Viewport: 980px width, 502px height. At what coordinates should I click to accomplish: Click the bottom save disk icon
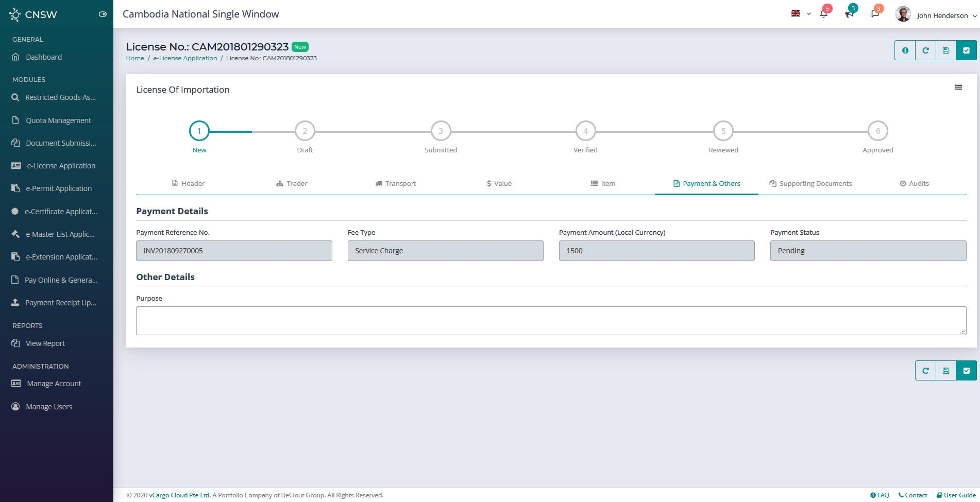pyautogui.click(x=946, y=371)
